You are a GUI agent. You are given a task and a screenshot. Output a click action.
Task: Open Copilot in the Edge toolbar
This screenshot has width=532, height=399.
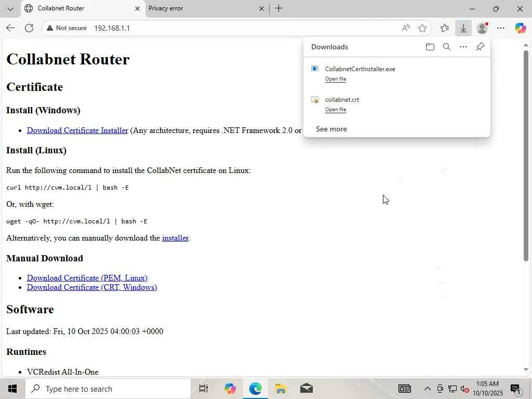[x=520, y=28]
